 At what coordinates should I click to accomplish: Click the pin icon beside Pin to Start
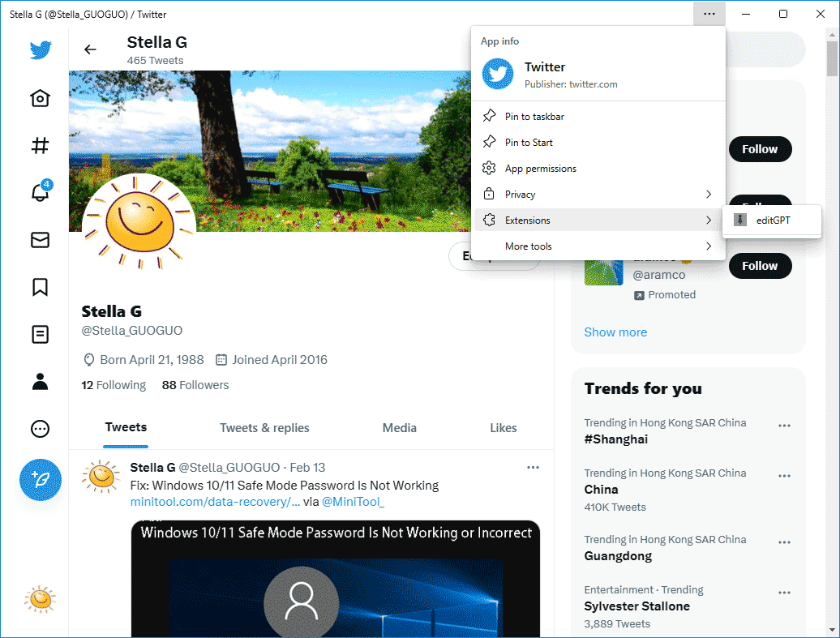[489, 142]
